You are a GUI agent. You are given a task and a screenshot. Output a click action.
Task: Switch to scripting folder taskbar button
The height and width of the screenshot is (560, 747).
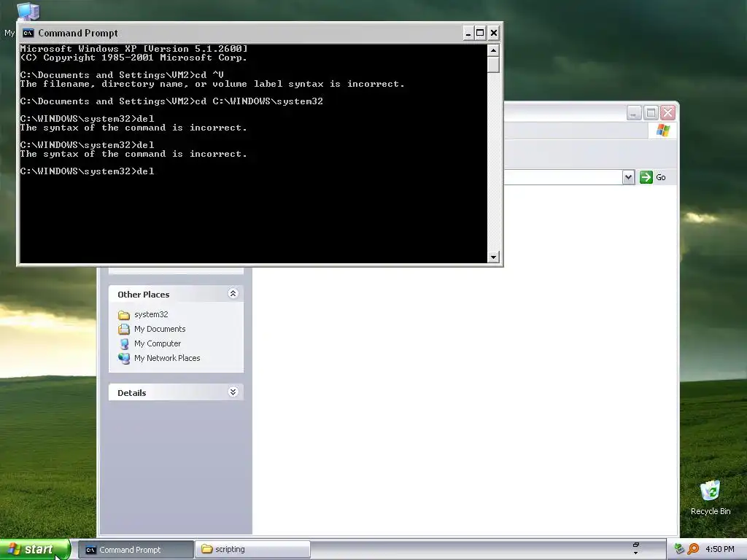tap(252, 550)
